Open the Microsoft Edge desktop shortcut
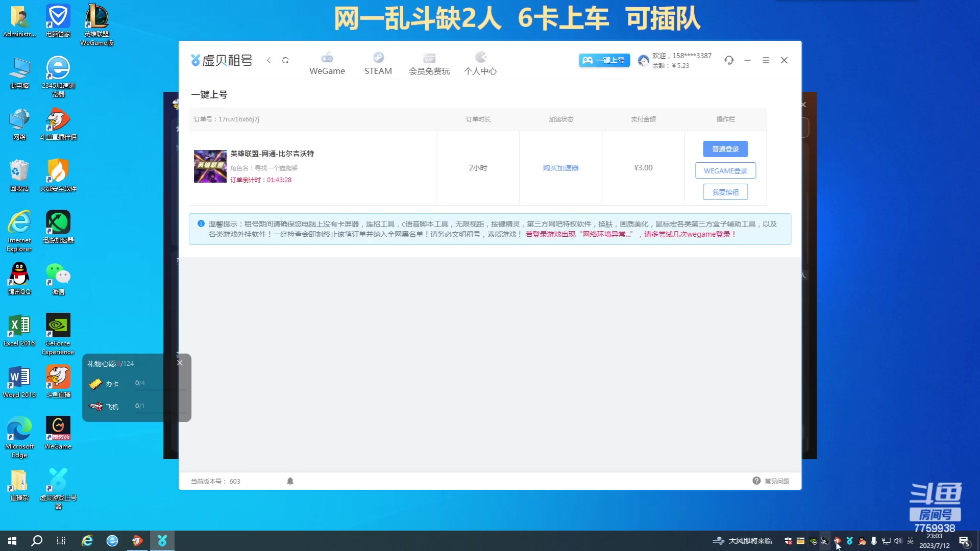This screenshot has height=551, width=980. coord(19,437)
